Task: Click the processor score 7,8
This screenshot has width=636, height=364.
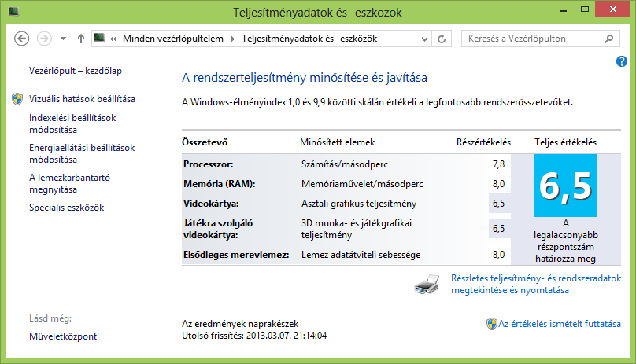Action: click(498, 164)
